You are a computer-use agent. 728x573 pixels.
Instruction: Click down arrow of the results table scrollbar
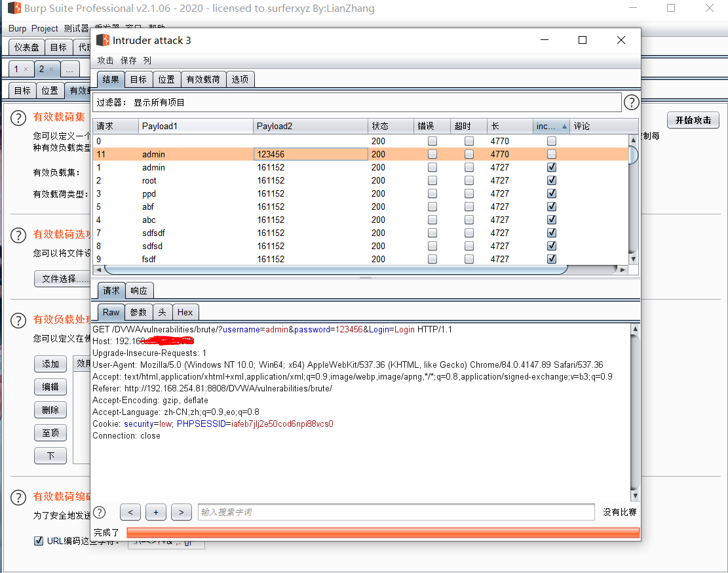coord(633,259)
